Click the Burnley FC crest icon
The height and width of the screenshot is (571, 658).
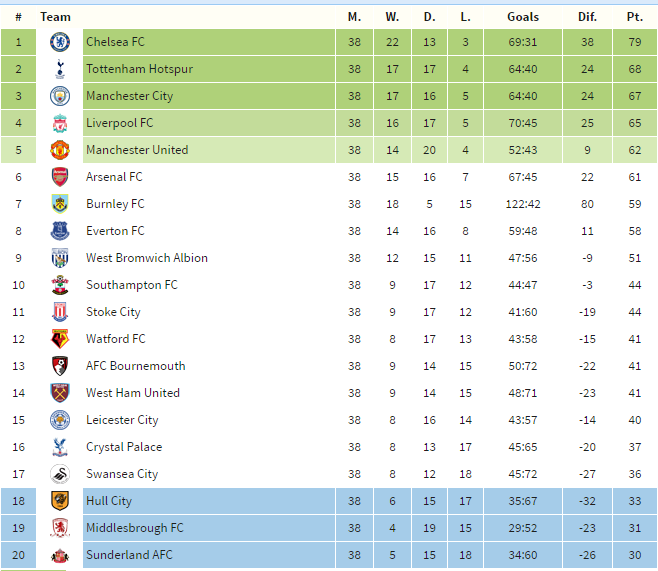coord(60,204)
